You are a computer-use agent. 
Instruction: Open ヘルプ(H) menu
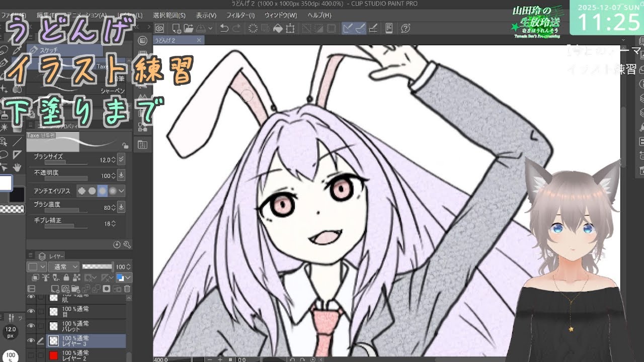(x=319, y=16)
